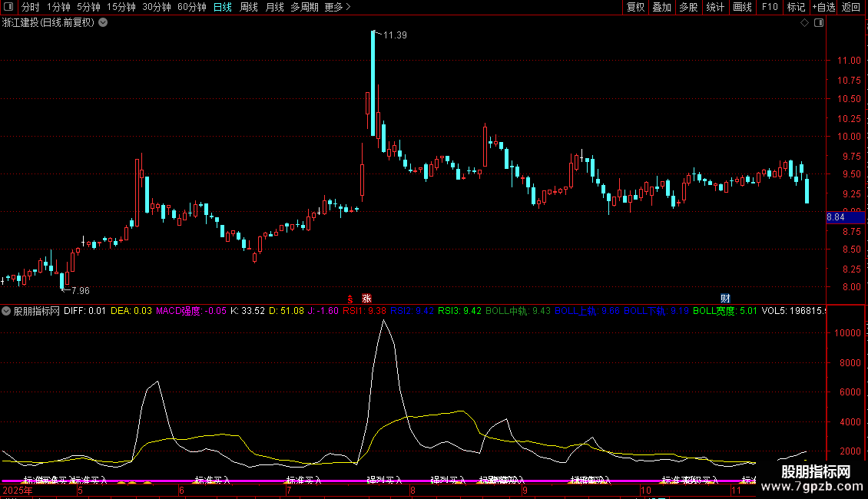Click month 8 on time axis
868x499 pixels.
[x=412, y=491]
